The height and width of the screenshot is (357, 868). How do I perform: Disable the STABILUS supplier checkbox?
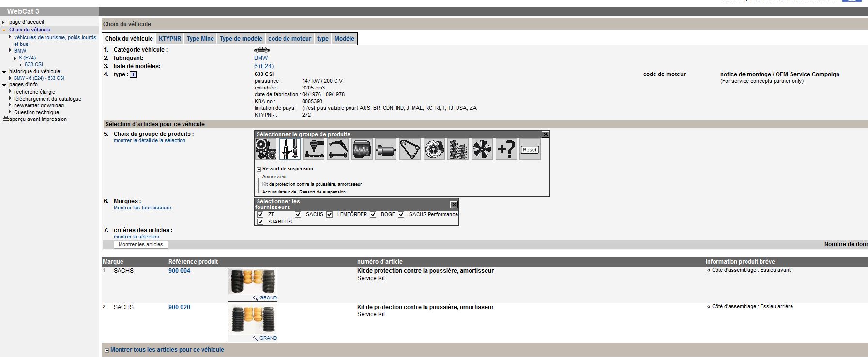point(260,222)
